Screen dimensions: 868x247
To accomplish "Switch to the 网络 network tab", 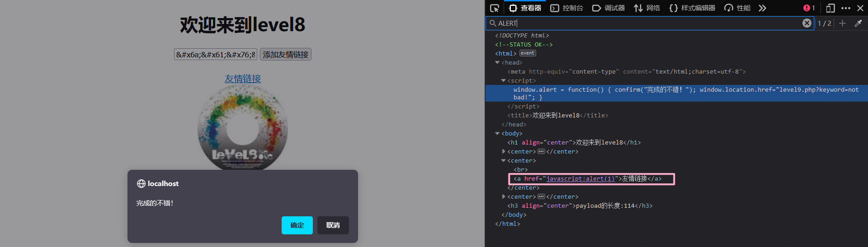I will pos(647,8).
